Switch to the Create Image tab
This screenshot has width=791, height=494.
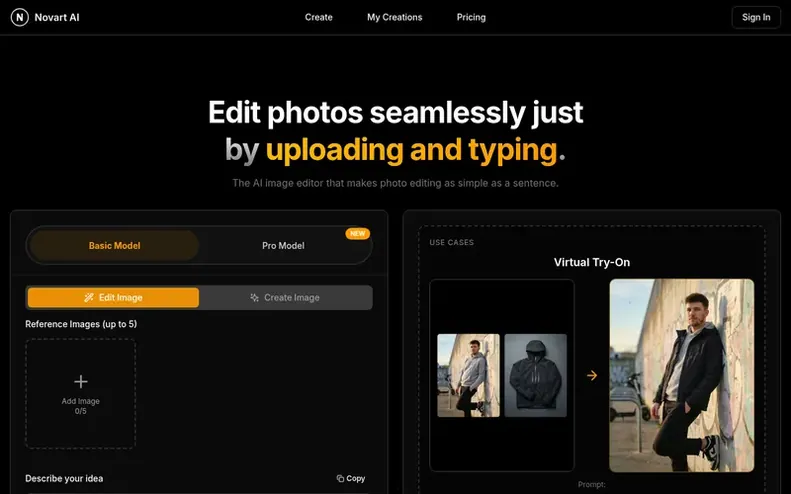[286, 298]
